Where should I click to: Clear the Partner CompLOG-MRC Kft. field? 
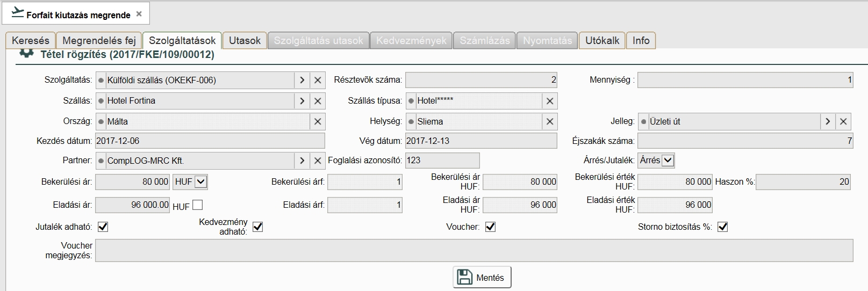(x=318, y=161)
